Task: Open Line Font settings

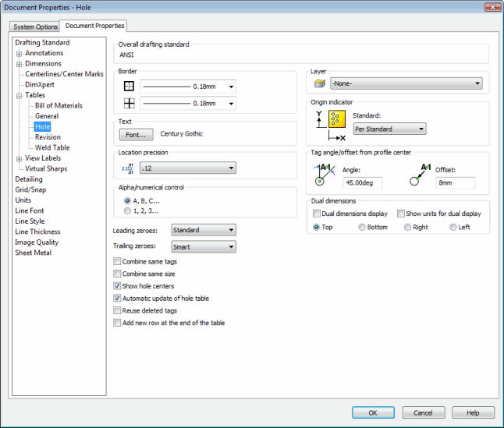Action: (x=30, y=210)
